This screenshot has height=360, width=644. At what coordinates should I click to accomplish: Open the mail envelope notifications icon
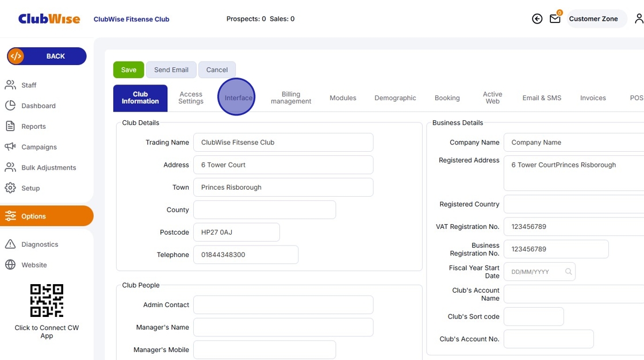click(x=555, y=19)
